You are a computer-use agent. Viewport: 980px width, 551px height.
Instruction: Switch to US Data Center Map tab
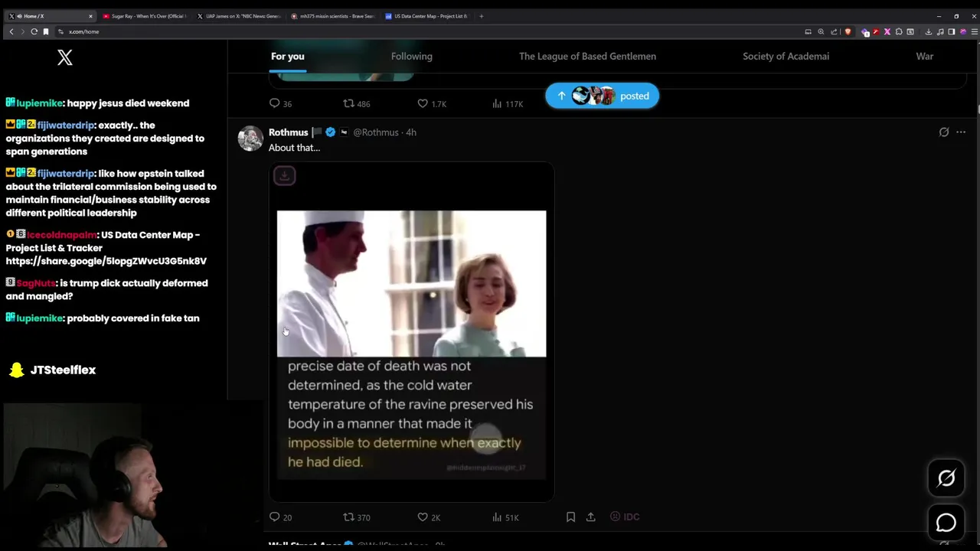click(427, 16)
